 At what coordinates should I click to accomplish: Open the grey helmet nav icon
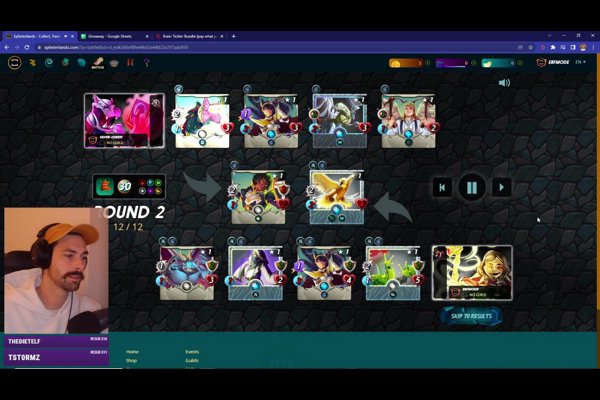click(114, 63)
